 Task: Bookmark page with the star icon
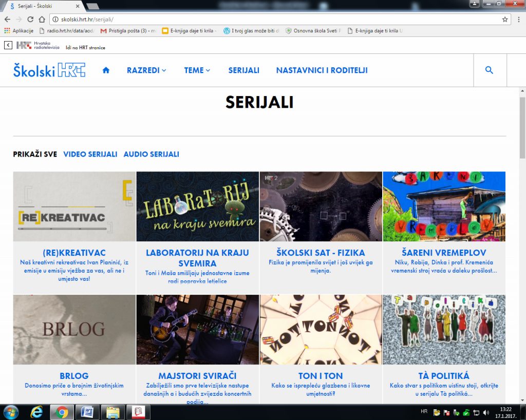click(505, 20)
